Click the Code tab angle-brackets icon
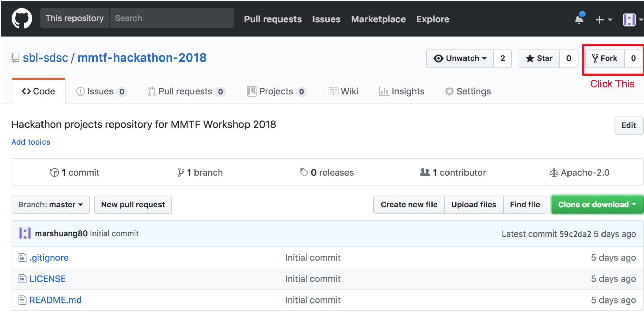Image resolution: width=644 pixels, height=312 pixels. pos(26,91)
